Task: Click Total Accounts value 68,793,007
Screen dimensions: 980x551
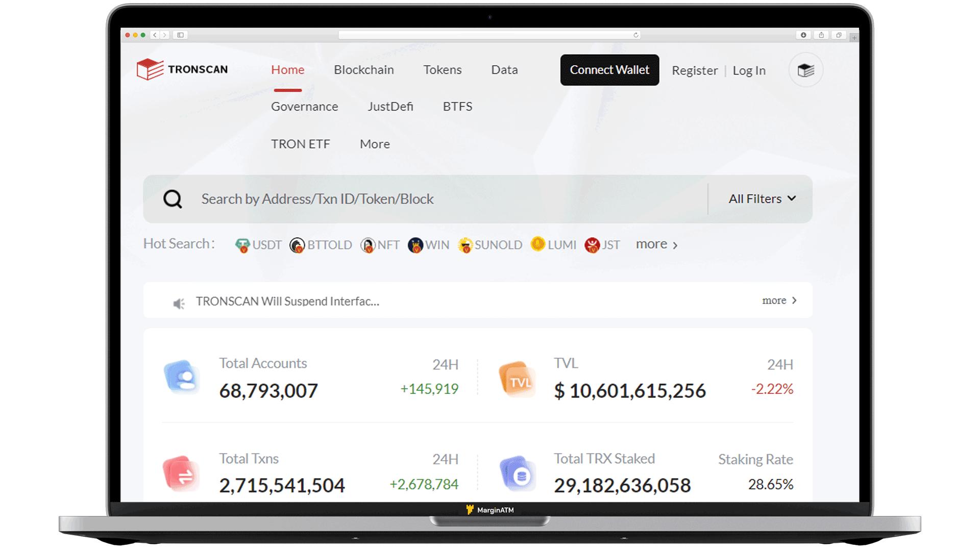Action: pos(268,391)
